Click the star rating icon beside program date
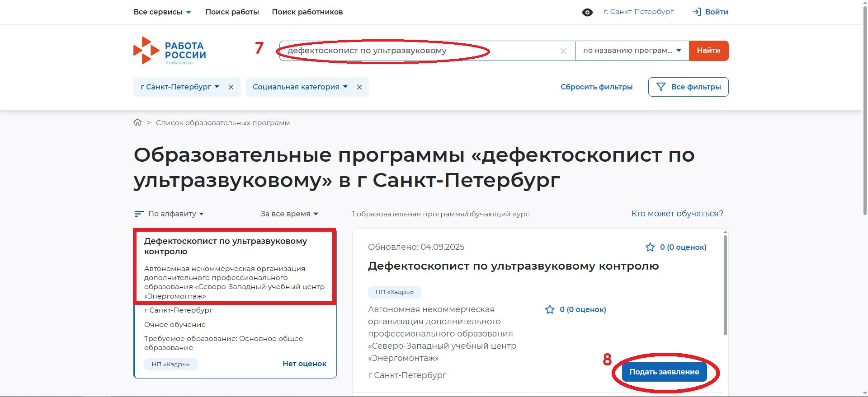 click(x=650, y=247)
